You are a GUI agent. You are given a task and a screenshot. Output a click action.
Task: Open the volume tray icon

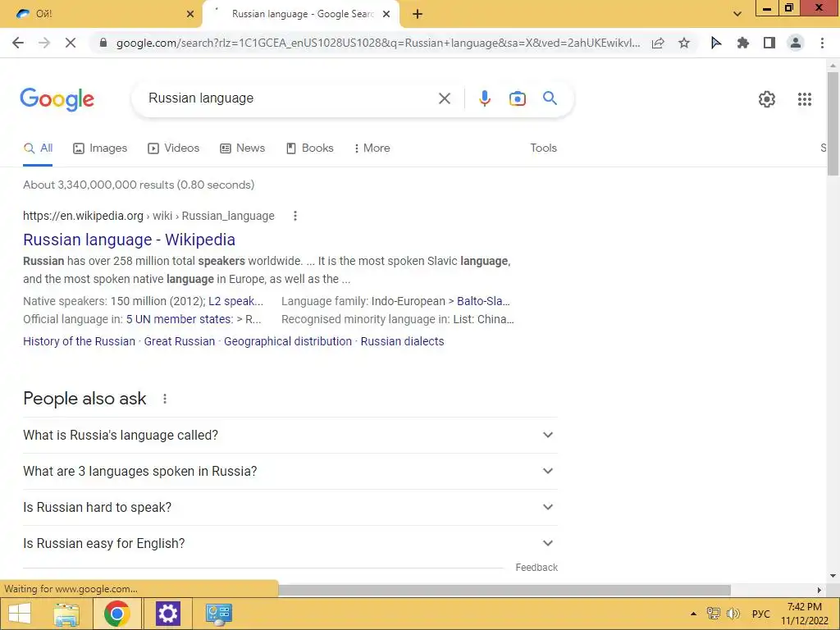click(x=733, y=614)
